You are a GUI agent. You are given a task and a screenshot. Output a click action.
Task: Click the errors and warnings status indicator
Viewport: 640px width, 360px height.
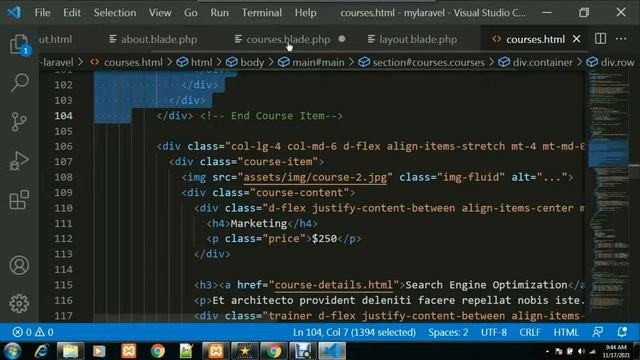(x=33, y=332)
